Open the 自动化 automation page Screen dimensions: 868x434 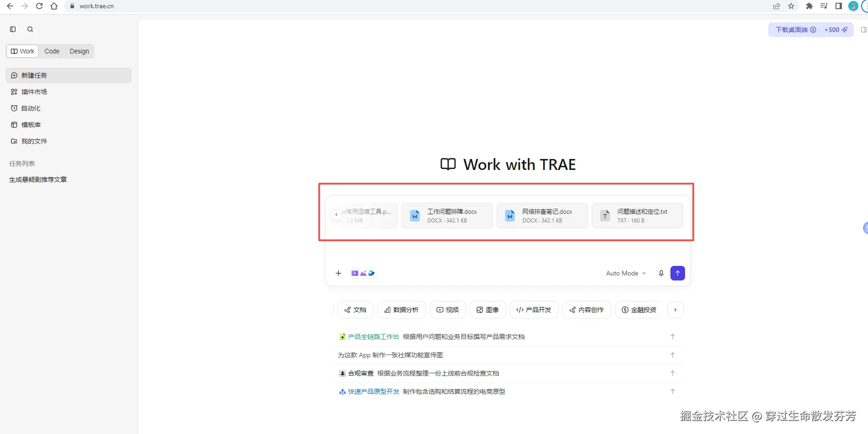click(69, 108)
